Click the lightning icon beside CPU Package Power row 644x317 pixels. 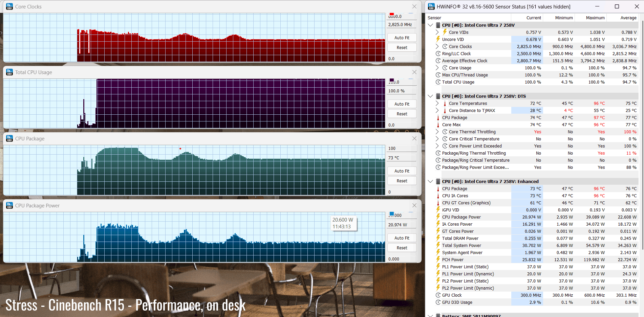(x=438, y=217)
